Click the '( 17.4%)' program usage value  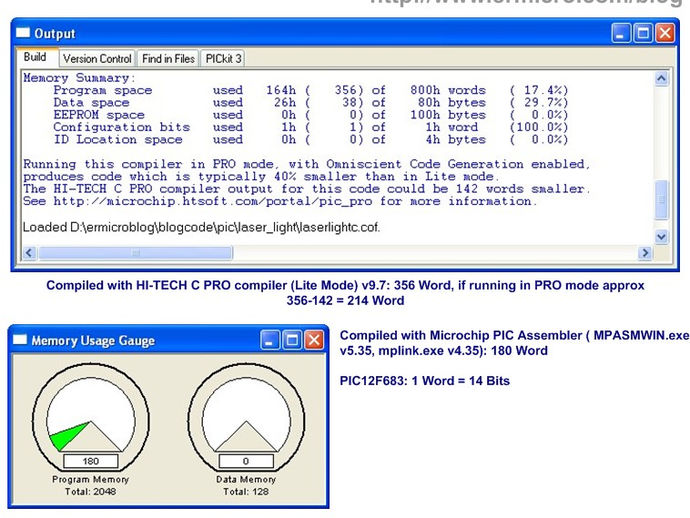point(539,90)
